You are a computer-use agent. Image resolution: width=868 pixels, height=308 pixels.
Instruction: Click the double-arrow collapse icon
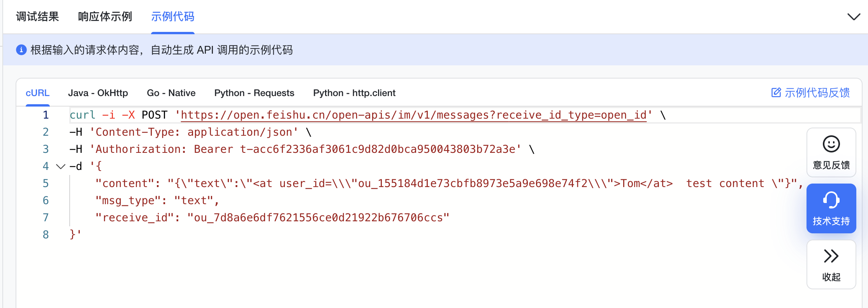831,256
